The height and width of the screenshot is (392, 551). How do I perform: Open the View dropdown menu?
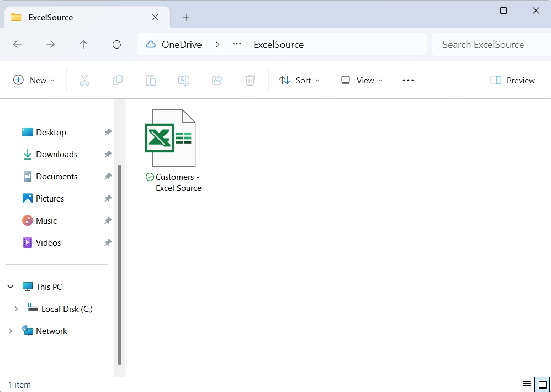click(362, 81)
